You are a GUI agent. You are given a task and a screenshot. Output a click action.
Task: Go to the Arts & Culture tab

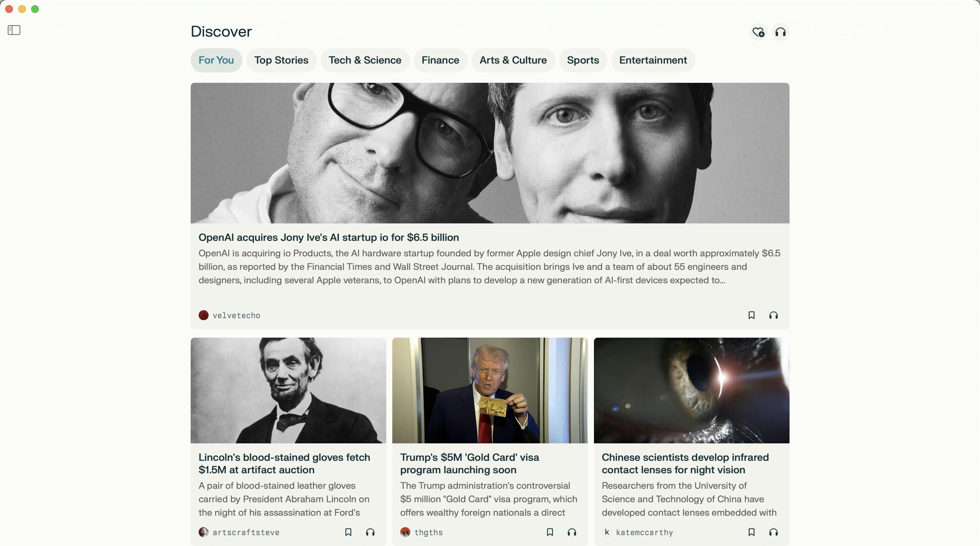point(513,60)
